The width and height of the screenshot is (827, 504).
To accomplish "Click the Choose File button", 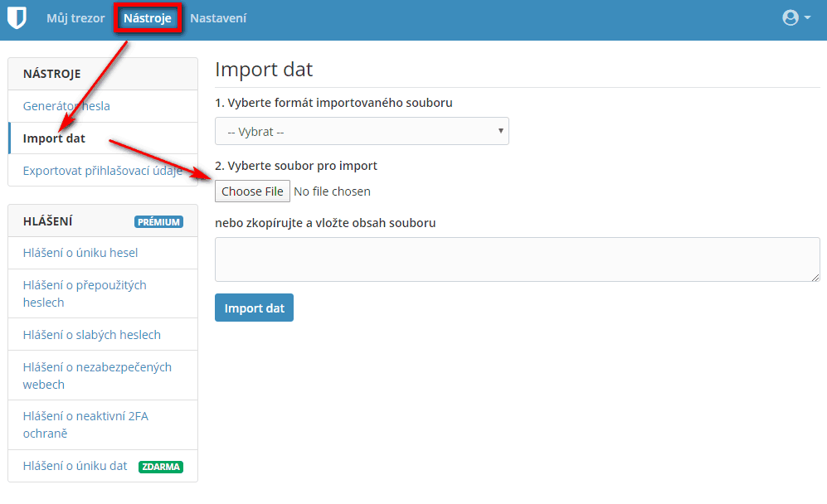I will pyautogui.click(x=252, y=191).
